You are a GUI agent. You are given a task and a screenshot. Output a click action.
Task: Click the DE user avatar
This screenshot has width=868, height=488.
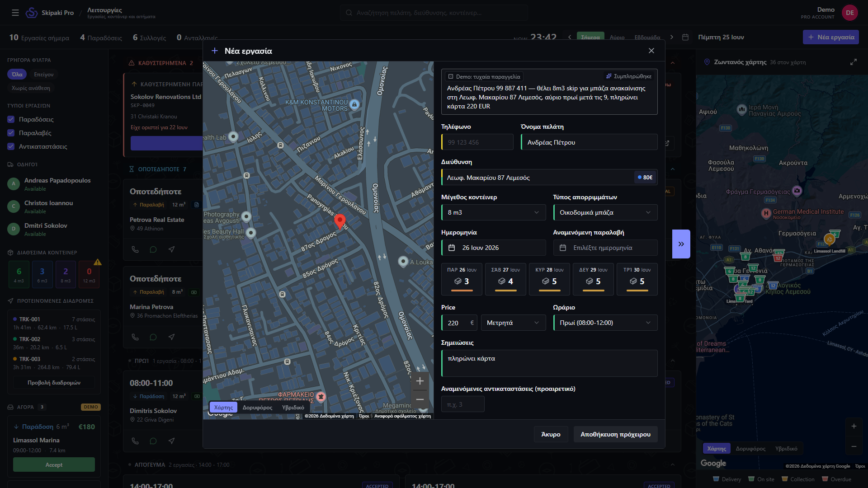850,13
